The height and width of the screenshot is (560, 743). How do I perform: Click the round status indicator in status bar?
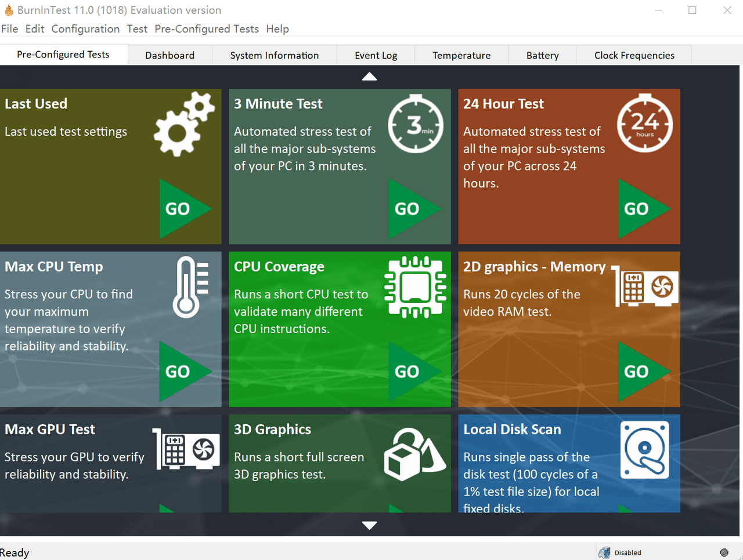pyautogui.click(x=724, y=552)
